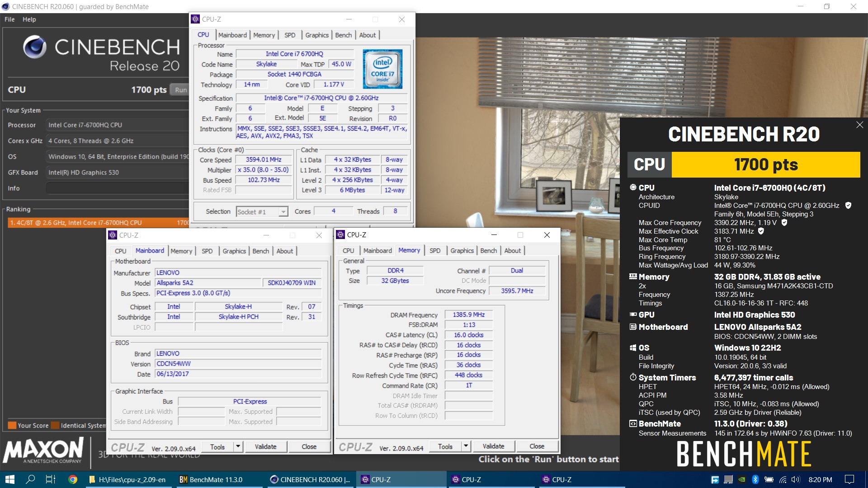Open Bench tab in top CPU-Z window
Screen dimensions: 868x488
(343, 35)
